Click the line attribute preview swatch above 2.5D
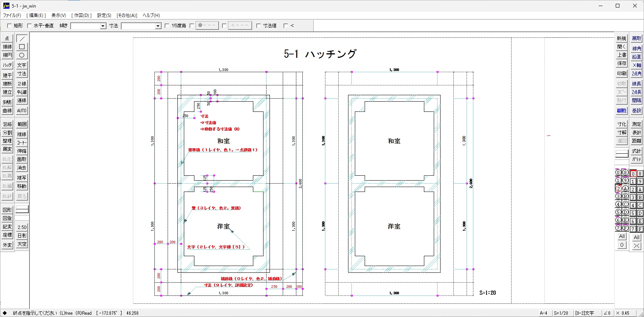The width and height of the screenshot is (644, 317). [x=22, y=210]
